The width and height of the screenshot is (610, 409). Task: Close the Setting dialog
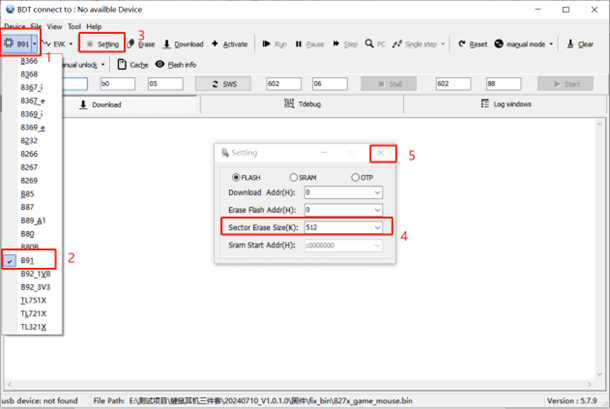(380, 153)
